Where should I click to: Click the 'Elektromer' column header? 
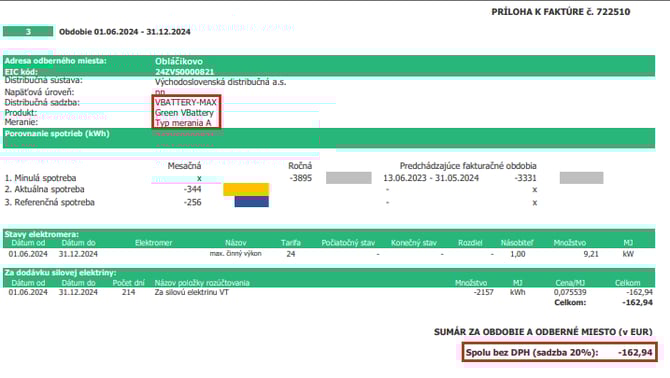pyautogui.click(x=153, y=243)
